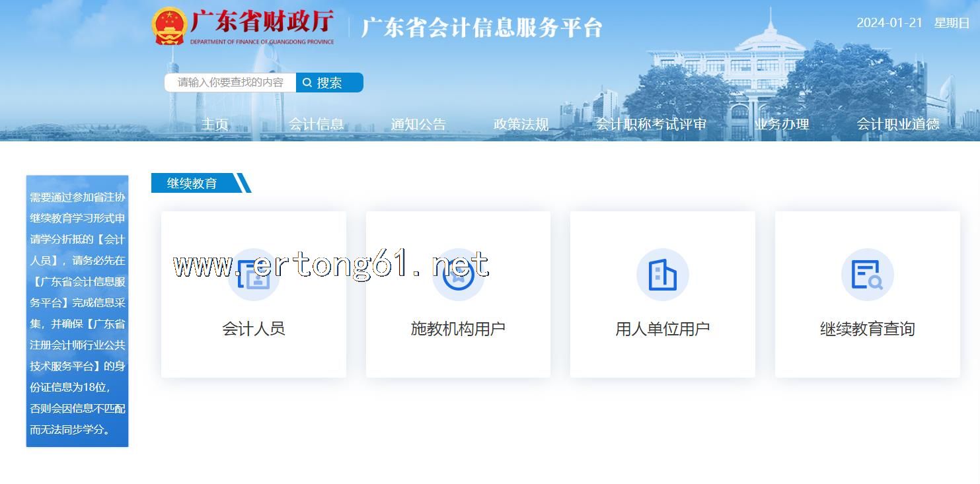Click the search input field
This screenshot has height=484, width=980.
[231, 83]
